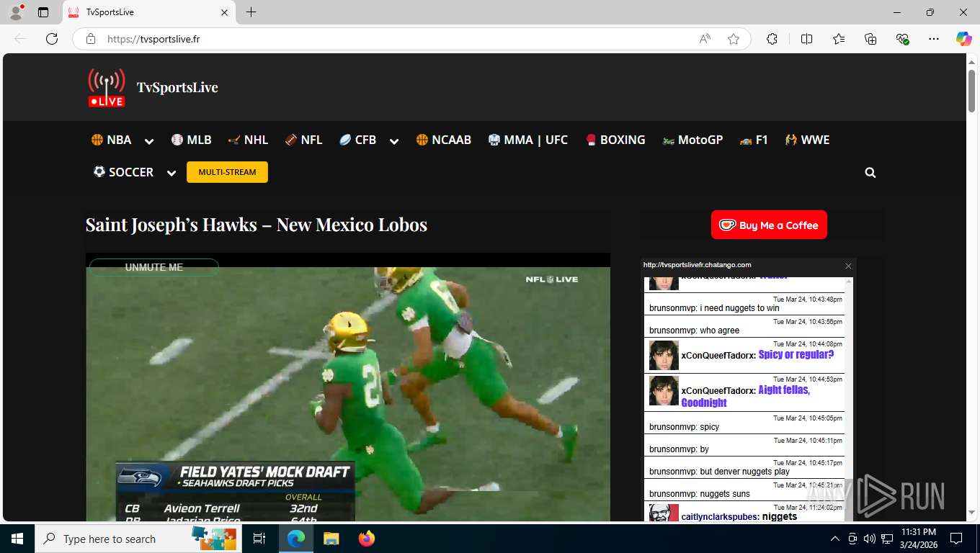This screenshot has height=553, width=980.
Task: Open the Copilot sidebar icon
Action: tap(964, 39)
